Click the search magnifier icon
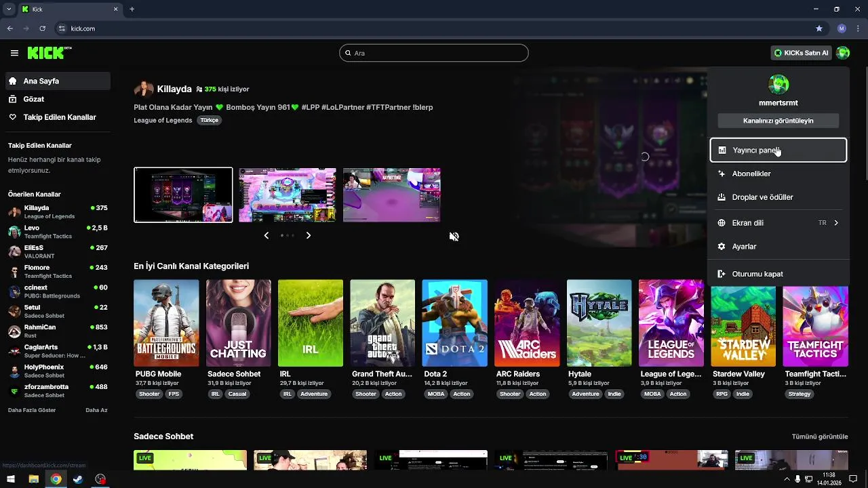This screenshot has height=488, width=868. [x=349, y=53]
